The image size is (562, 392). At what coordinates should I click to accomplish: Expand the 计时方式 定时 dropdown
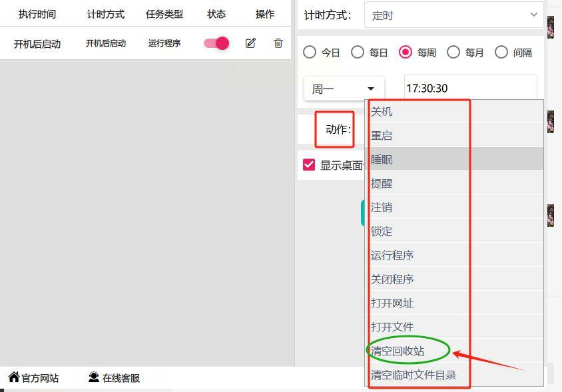coord(453,15)
